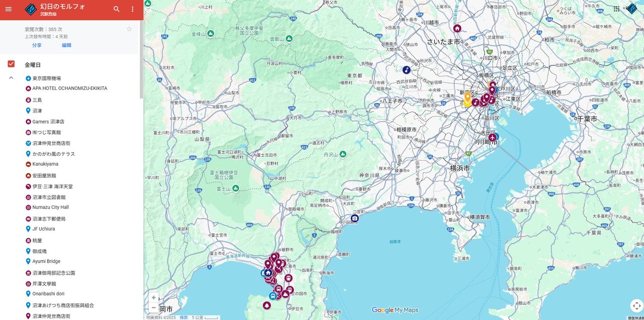Click the airplane marker near 川崎市

(493, 137)
